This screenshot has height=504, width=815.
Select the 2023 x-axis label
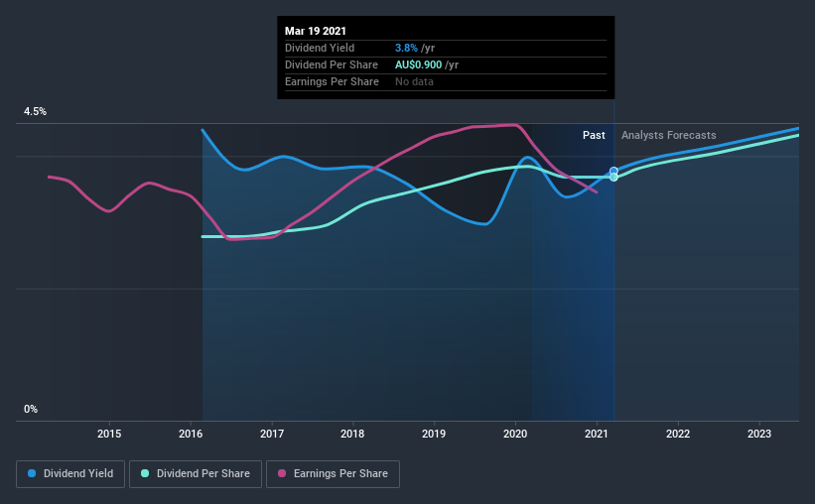(x=759, y=434)
